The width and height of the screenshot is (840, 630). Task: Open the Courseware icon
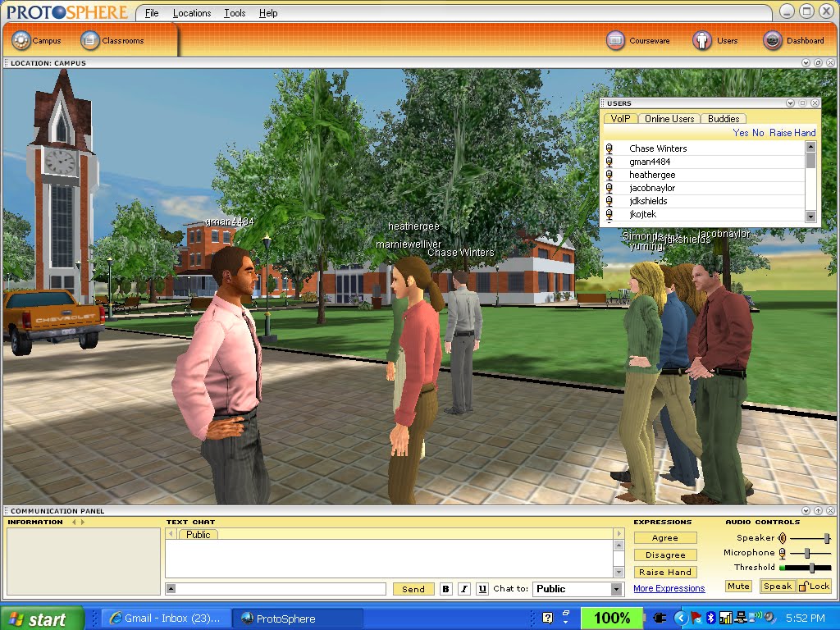[615, 40]
